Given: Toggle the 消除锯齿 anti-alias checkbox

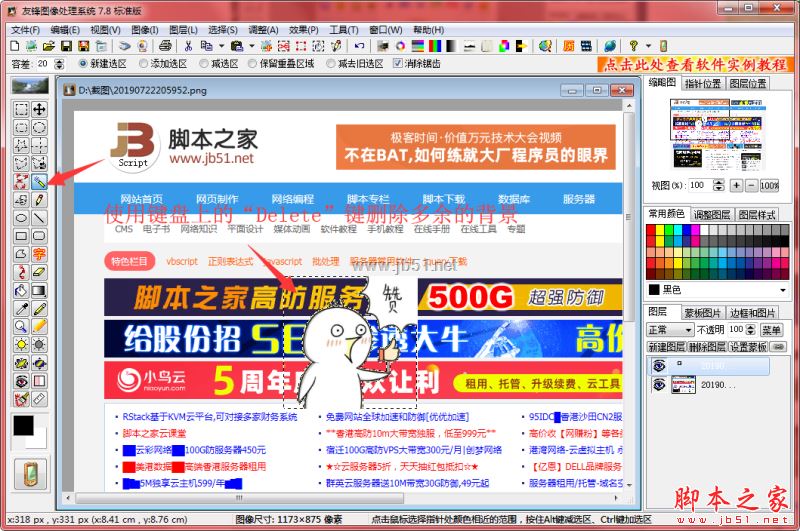Looking at the screenshot, I should coord(417,64).
